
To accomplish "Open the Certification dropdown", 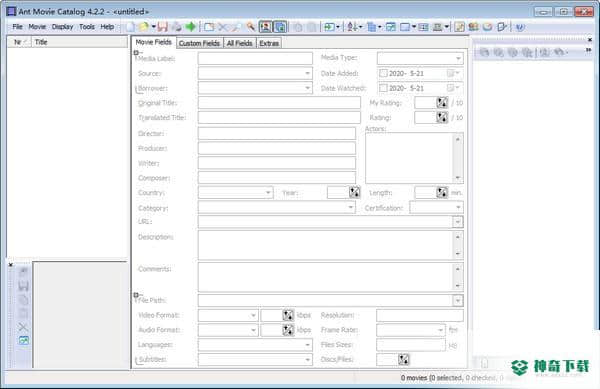I will tap(458, 207).
